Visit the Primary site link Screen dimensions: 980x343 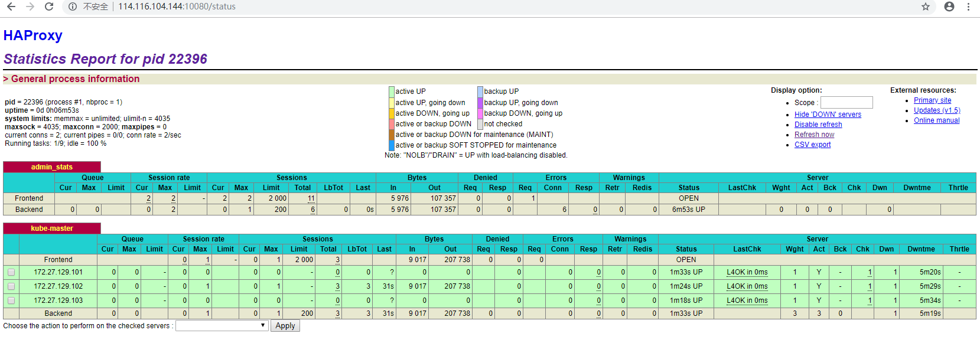pyautogui.click(x=932, y=100)
